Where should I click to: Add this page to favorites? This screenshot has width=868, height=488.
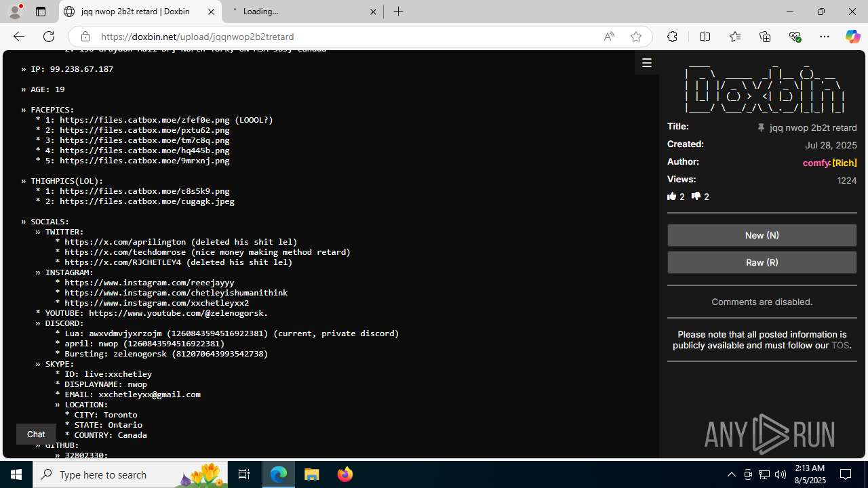point(636,37)
